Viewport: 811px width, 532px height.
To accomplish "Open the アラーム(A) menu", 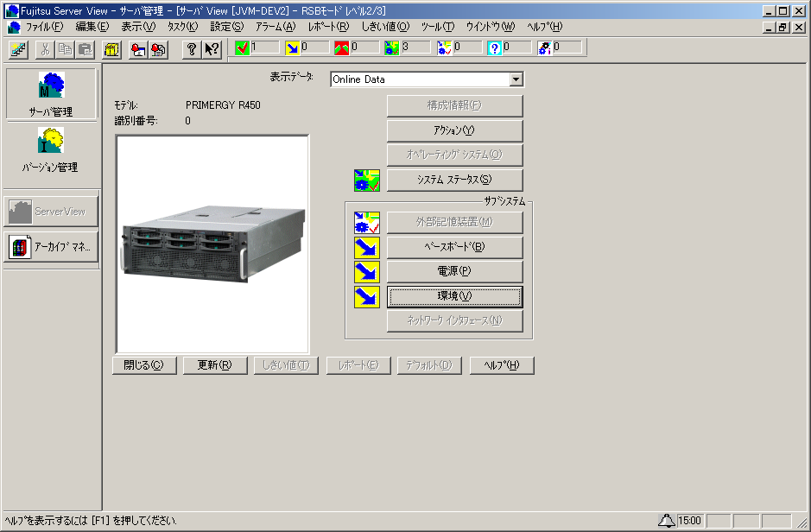I will (x=276, y=27).
